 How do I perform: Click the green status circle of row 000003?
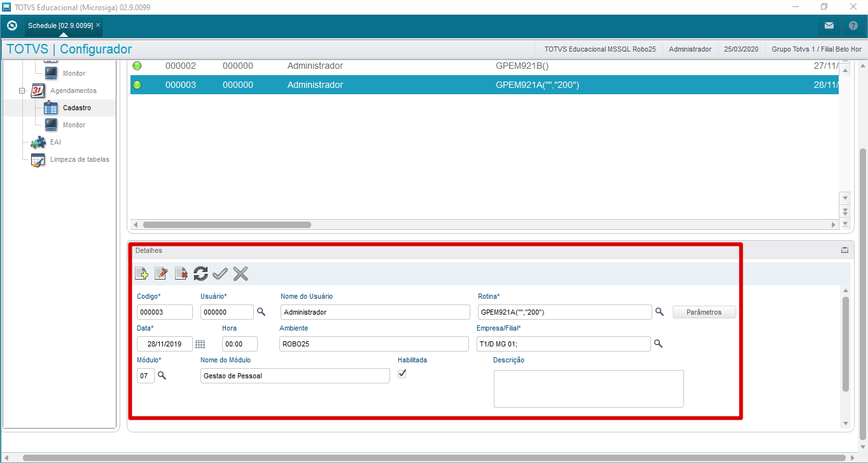pos(137,85)
